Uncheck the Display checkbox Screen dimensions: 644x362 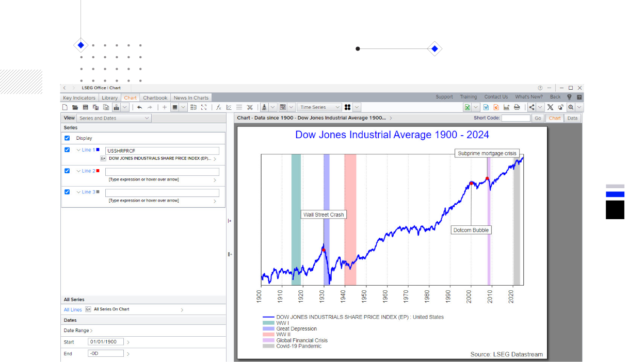(x=67, y=138)
